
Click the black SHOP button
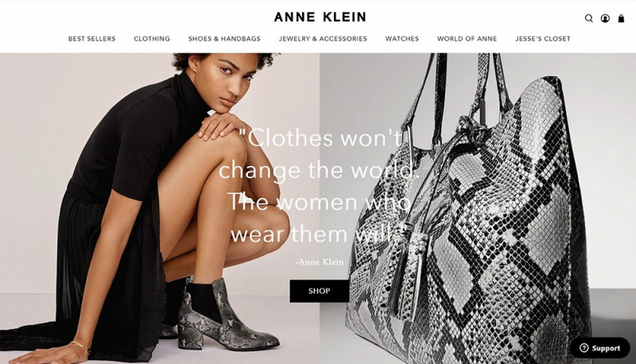(320, 291)
